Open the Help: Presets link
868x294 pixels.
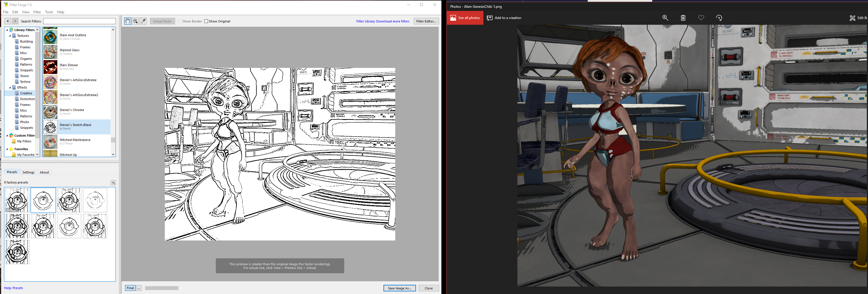14,288
